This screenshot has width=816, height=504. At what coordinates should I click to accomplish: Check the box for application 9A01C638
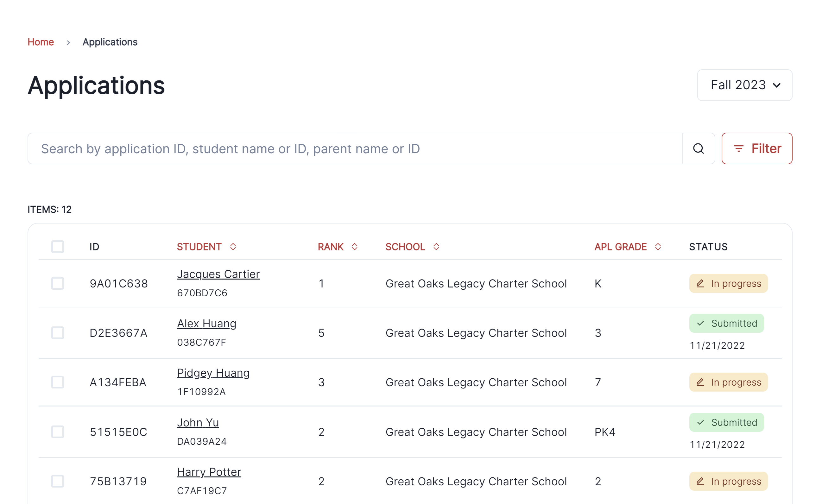[x=58, y=283]
